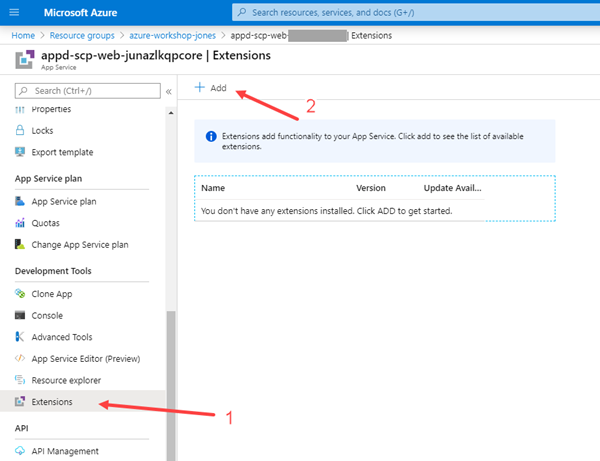Select Change App Service plan
The width and height of the screenshot is (600, 461).
tap(80, 244)
